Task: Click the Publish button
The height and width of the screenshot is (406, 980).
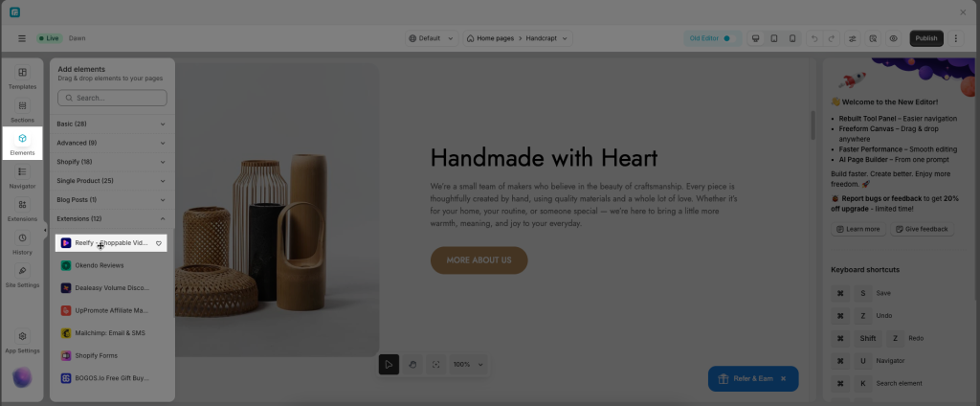Action: [926, 38]
